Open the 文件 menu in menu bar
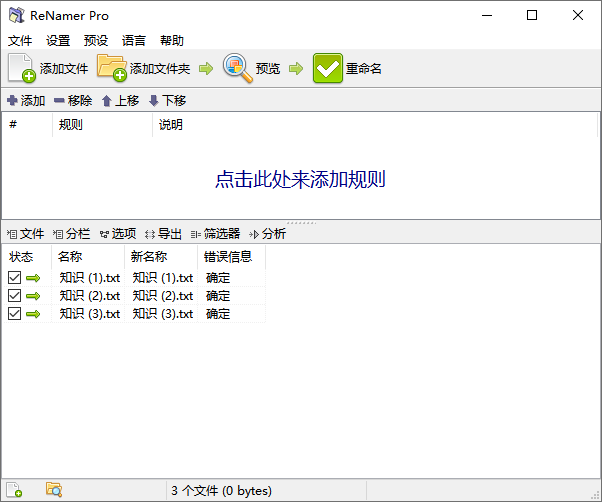The width and height of the screenshot is (602, 502). tap(20, 40)
